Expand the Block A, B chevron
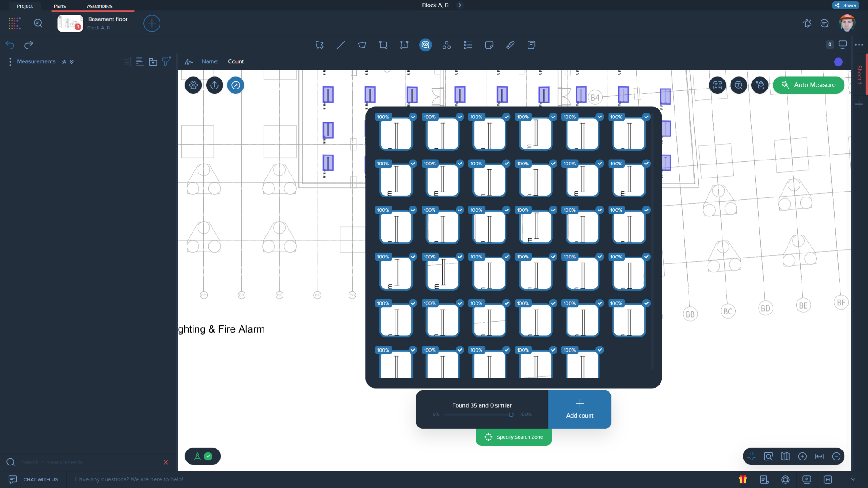 460,5
